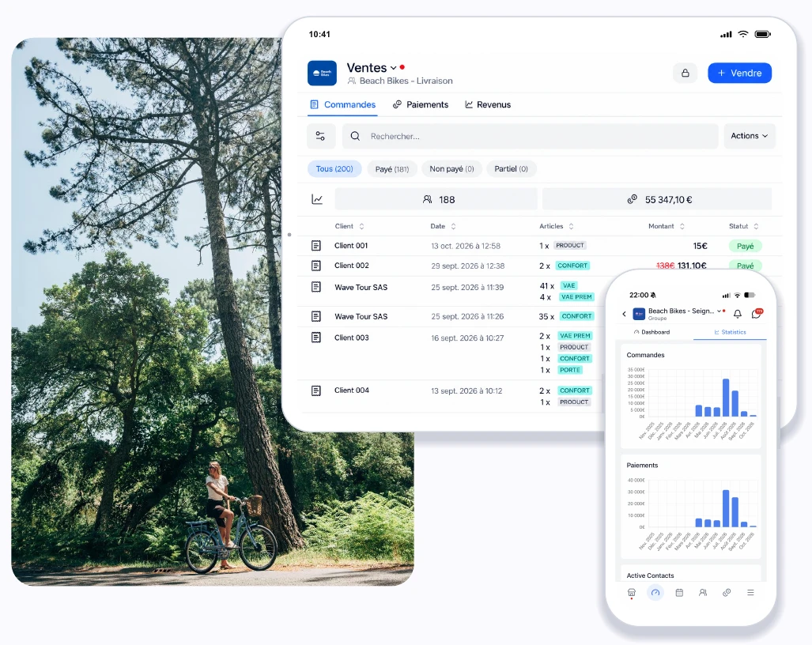The image size is (812, 645).
Task: Tap the hamburger menu icon in bottom bar
Action: [x=750, y=593]
